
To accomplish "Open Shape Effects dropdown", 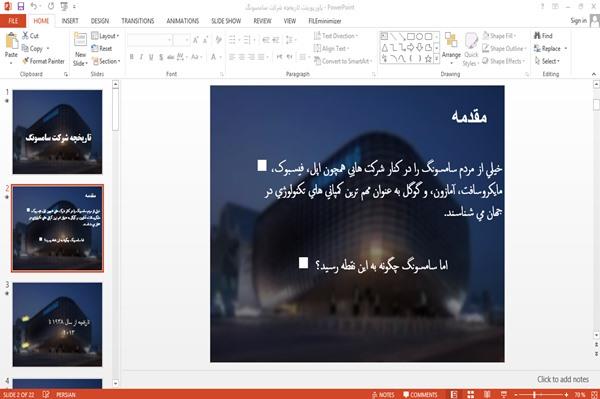I will tap(503, 61).
